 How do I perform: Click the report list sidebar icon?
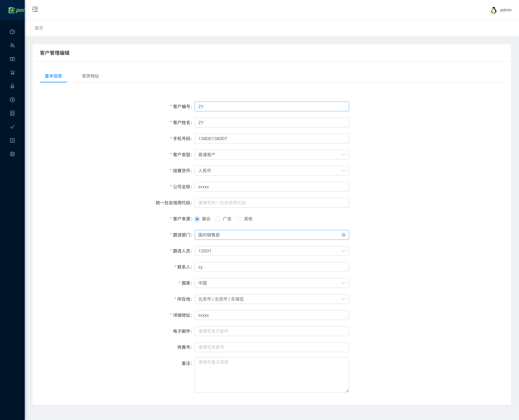click(12, 140)
